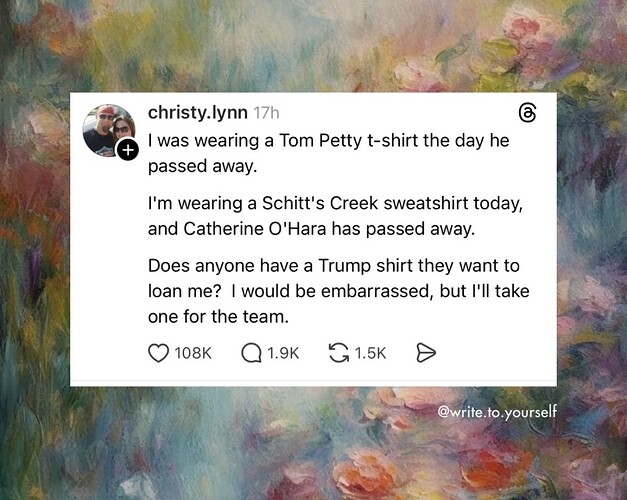View the 1.9K replies count

click(x=283, y=353)
